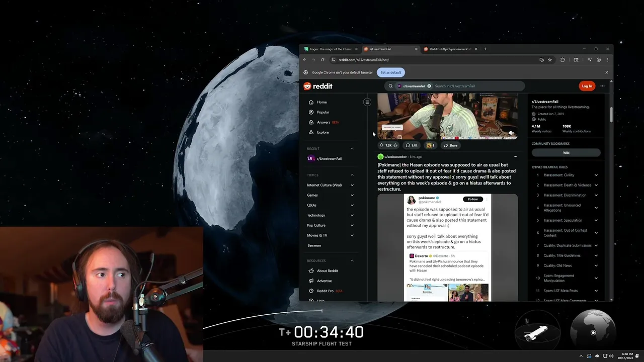
Task: Collapse the sidebar with hamburger toggle button
Action: pyautogui.click(x=367, y=102)
